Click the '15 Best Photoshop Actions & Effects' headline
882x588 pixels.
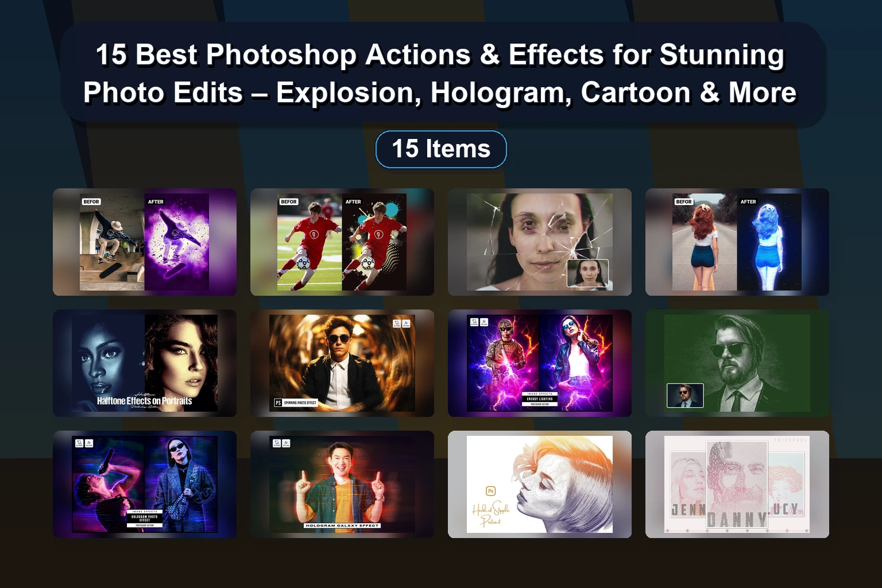440,73
